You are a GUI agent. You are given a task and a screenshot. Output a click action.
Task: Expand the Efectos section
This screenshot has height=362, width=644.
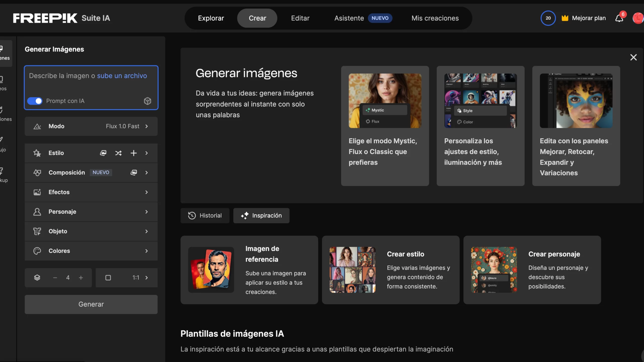91,192
